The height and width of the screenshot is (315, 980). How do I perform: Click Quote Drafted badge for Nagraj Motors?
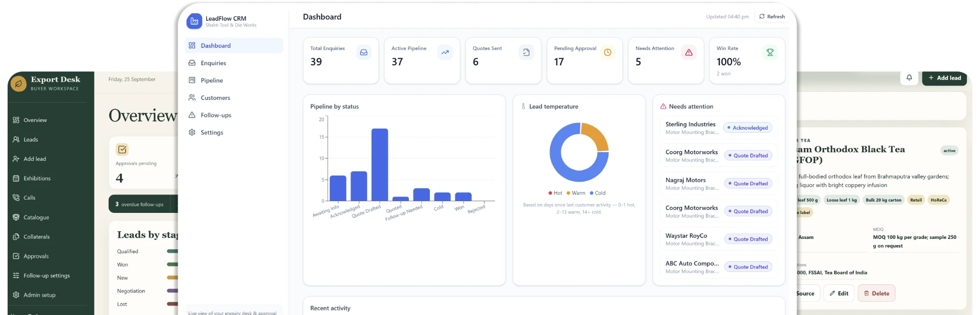pyautogui.click(x=748, y=183)
